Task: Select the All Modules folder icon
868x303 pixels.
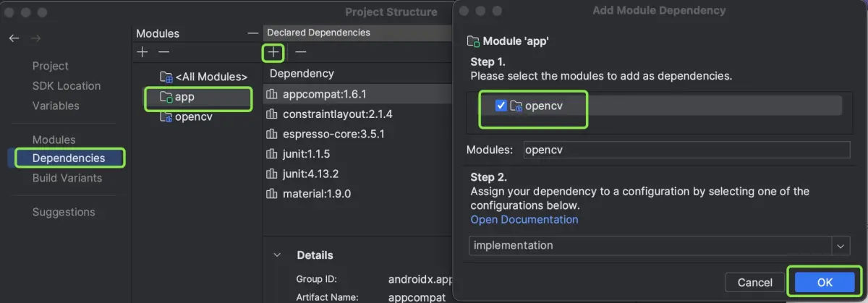Action: (x=166, y=77)
